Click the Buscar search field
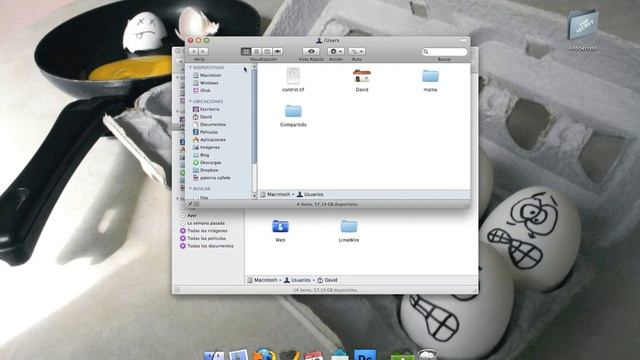The image size is (640, 360). point(444,52)
